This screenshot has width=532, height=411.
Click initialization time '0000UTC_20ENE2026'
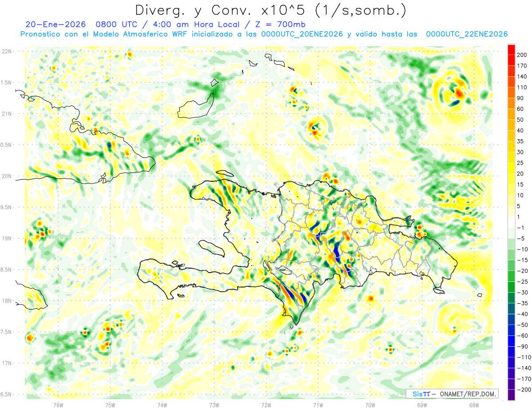[x=302, y=34]
